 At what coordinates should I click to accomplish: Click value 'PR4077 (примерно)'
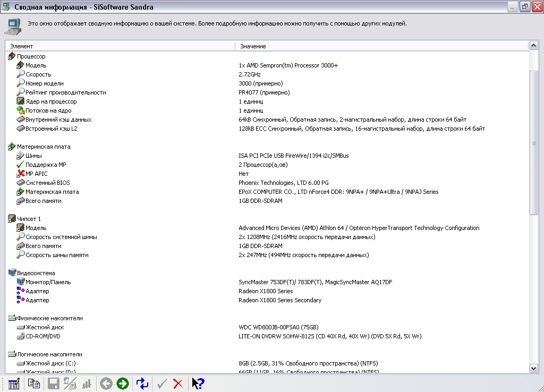[x=264, y=92]
